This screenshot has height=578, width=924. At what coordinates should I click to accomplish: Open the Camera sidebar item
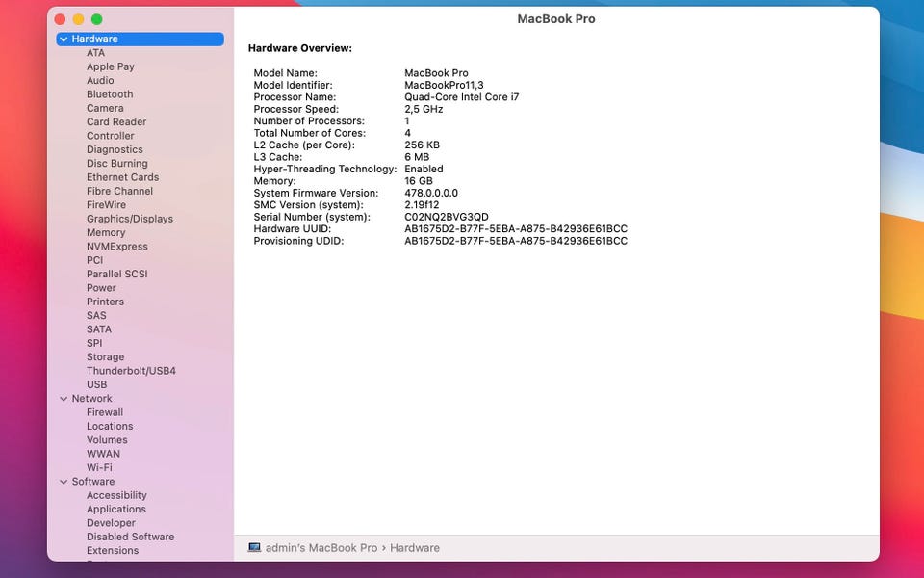tap(105, 108)
